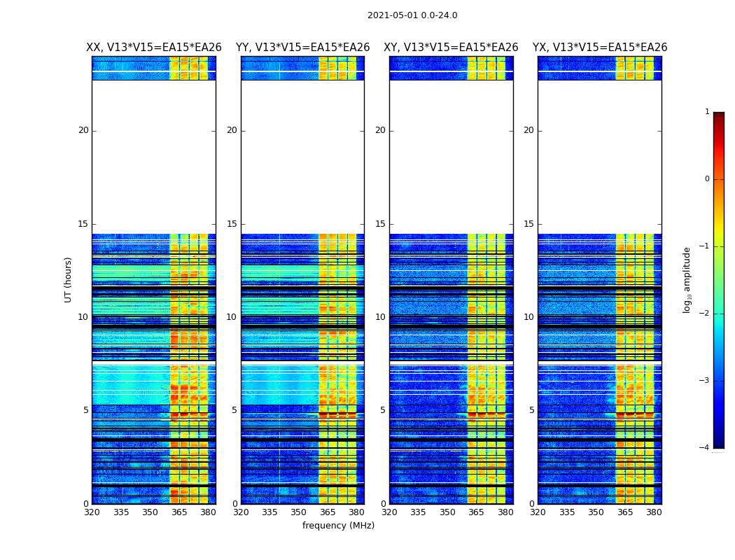Click the YY polarization panel title
Viewport: 735px width, 560px height.
(303, 48)
